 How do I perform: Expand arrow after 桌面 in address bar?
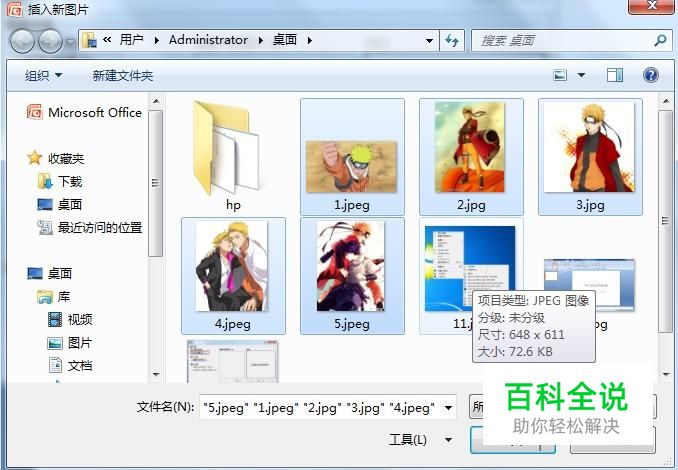point(310,41)
